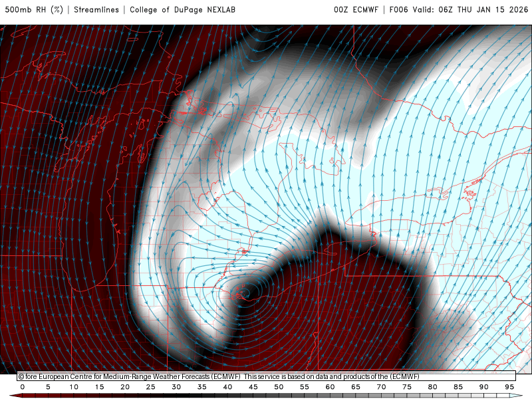532x399 pixels.
Task: Click the "90" color scale label
Action: (484, 387)
